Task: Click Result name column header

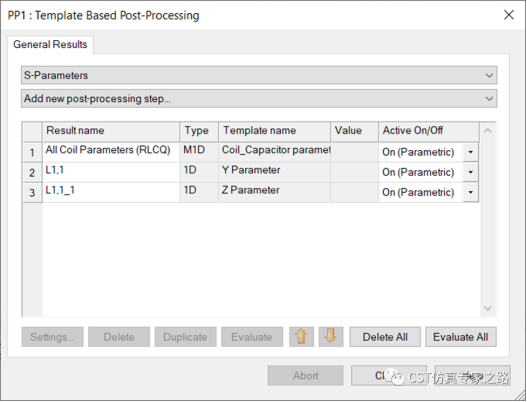Action: click(111, 131)
